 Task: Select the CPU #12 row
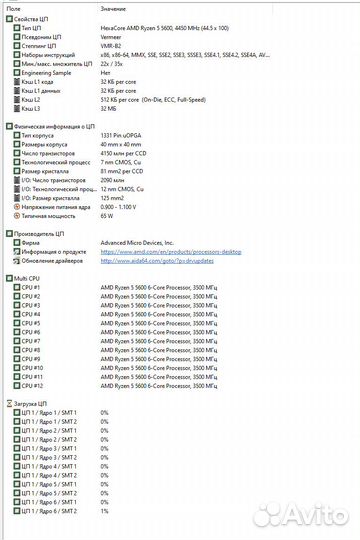(x=115, y=386)
